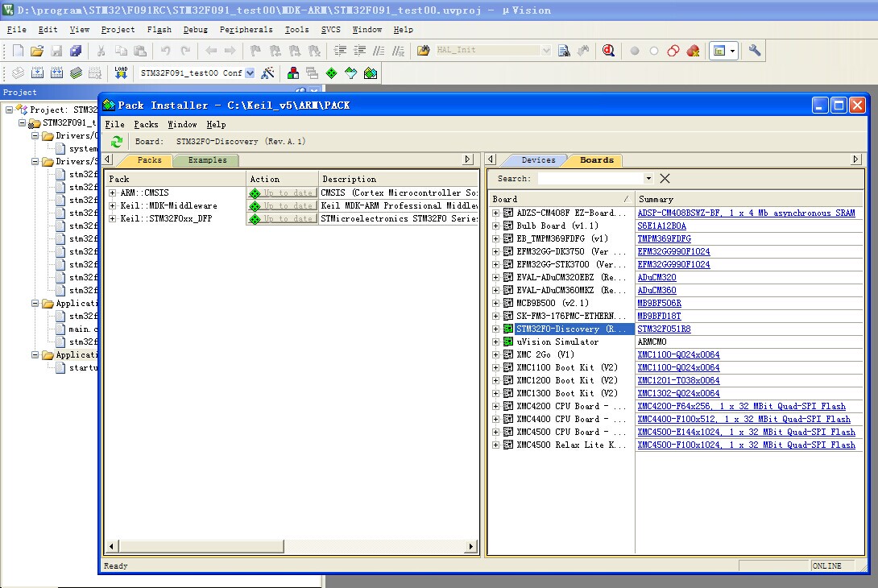The height and width of the screenshot is (588, 878).
Task: Expand the MCB9B500 board entry
Action: coord(495,304)
